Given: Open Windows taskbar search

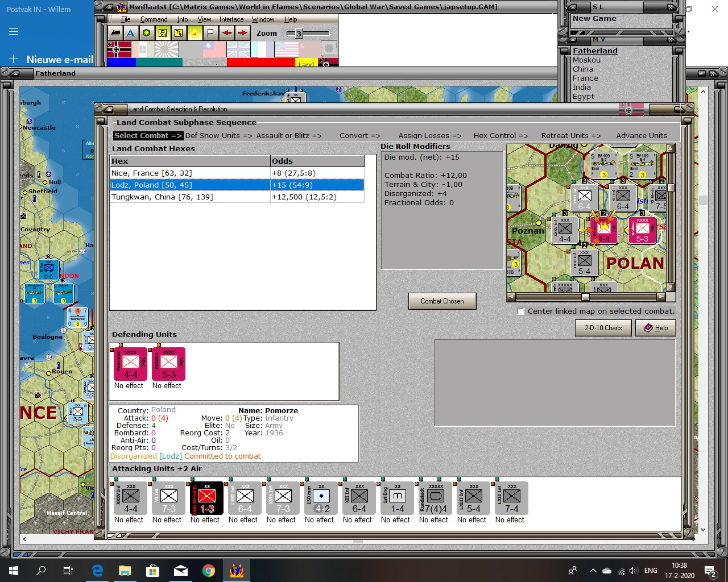Looking at the screenshot, I should tap(41, 571).
